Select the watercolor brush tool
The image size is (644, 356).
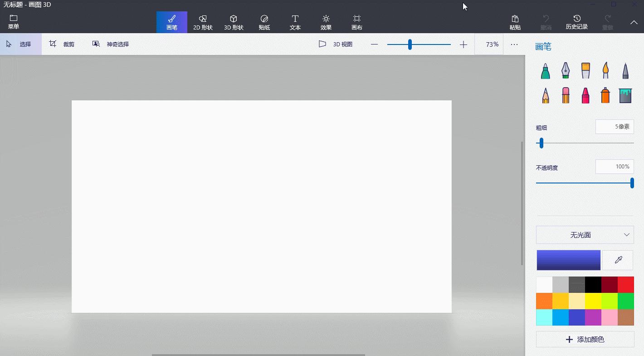click(605, 70)
